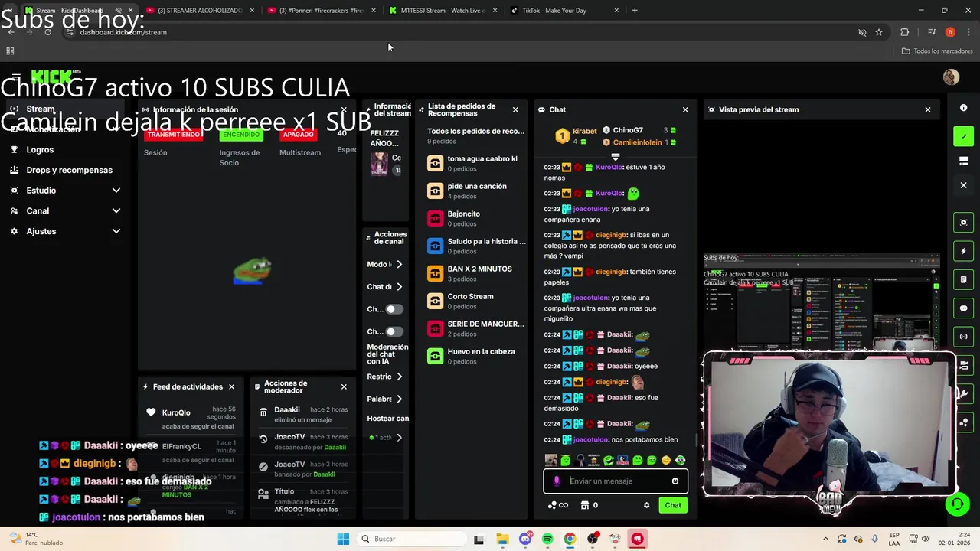Viewport: 980px width, 551px height.
Task: Open the layout icon in right sidebar
Action: (963, 161)
